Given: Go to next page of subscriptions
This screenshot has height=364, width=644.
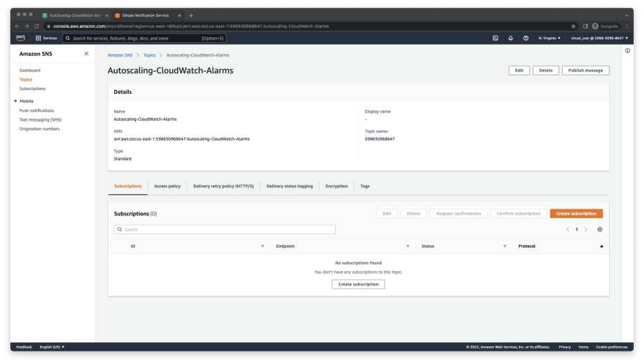Looking at the screenshot, I should 585,230.
